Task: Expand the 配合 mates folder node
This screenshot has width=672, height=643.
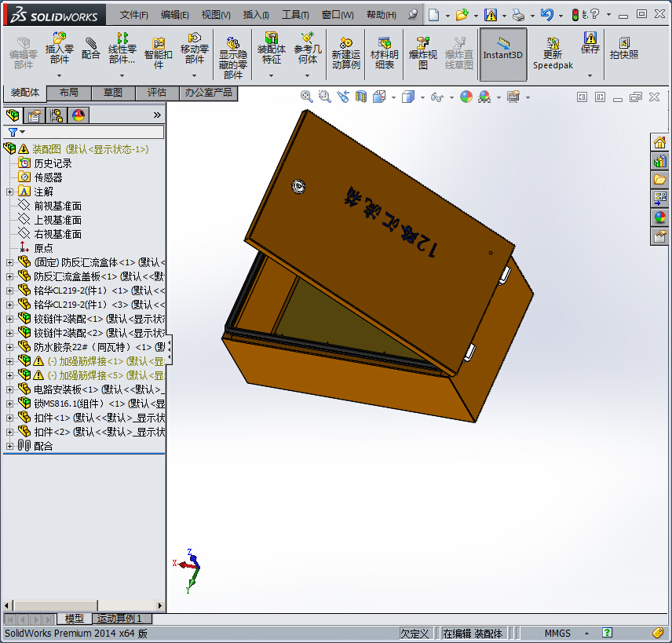Action: [x=9, y=446]
